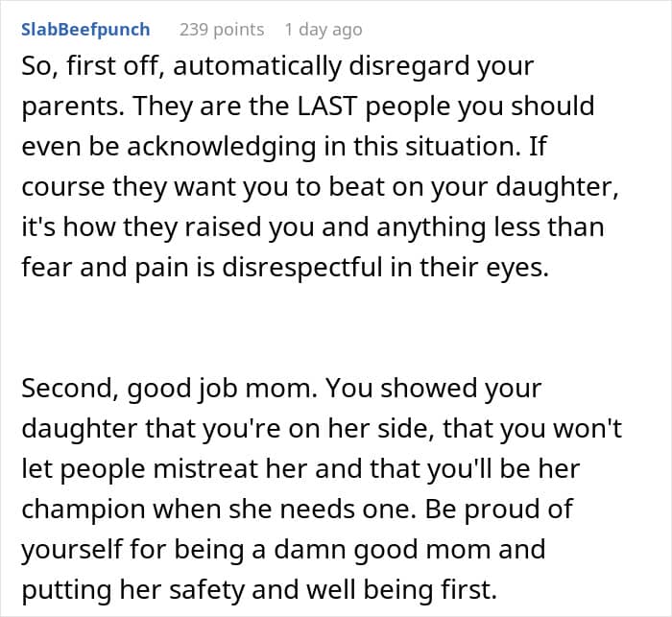Click the 239 points score
This screenshot has width=672, height=617.
[x=222, y=30]
